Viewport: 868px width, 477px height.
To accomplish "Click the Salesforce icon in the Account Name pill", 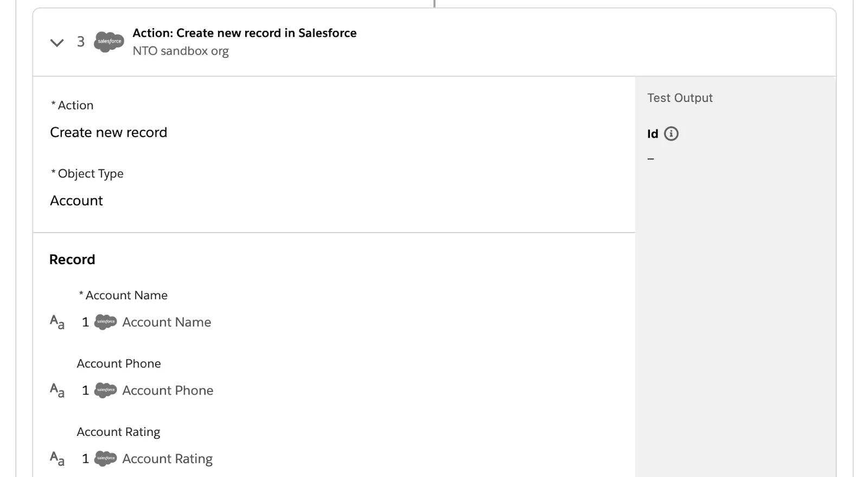I will [x=105, y=322].
